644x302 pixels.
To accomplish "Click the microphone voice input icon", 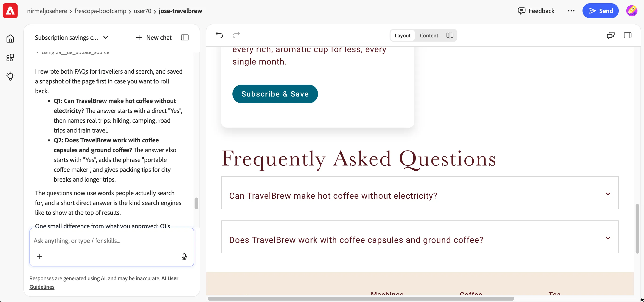I will [184, 256].
